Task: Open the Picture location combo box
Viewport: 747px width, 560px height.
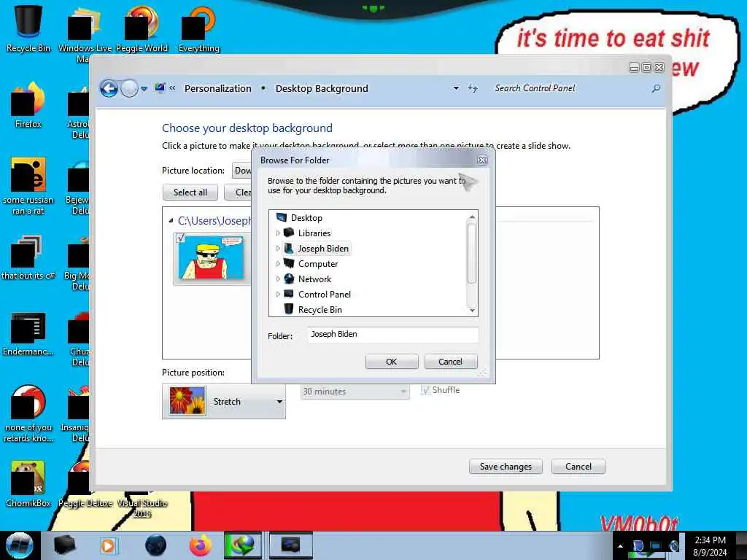Action: [x=242, y=171]
